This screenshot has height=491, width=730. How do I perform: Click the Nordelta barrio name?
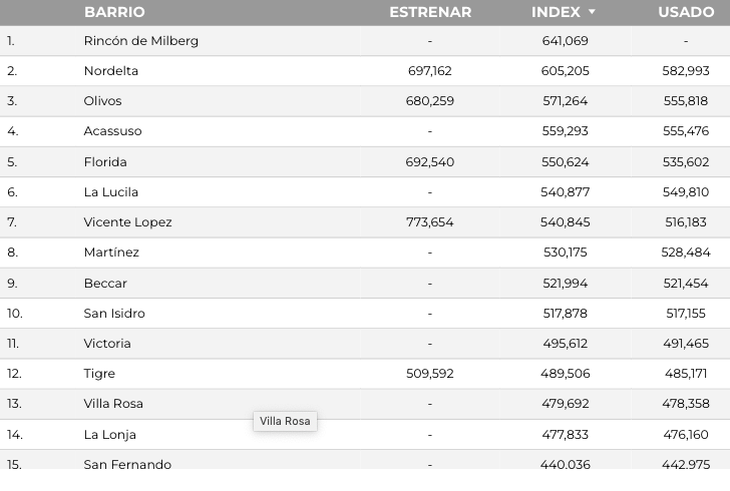[x=111, y=71]
